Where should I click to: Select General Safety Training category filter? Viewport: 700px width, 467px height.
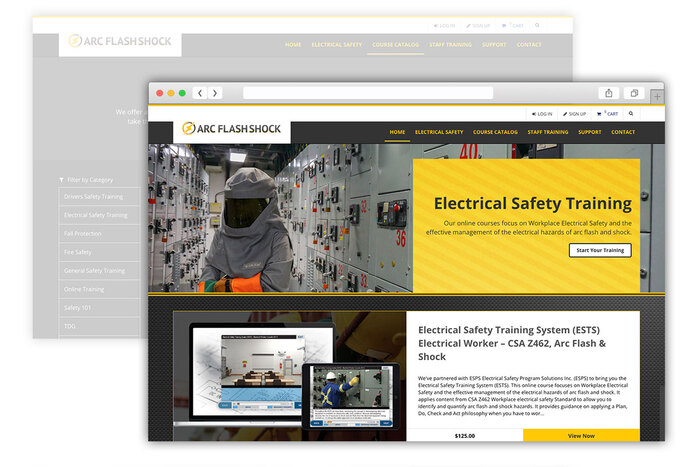tap(99, 271)
